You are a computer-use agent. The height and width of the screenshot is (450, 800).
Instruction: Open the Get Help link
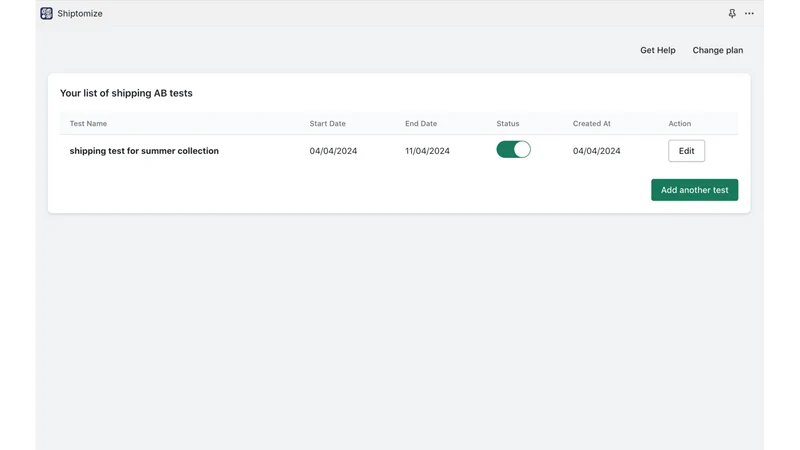point(658,50)
